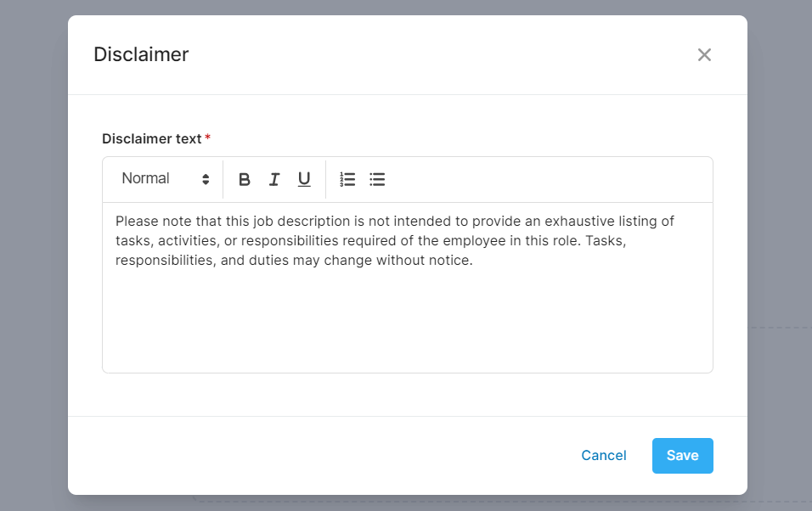Enable underline formatting in the toolbar
Image resolution: width=812 pixels, height=511 pixels.
pos(304,179)
